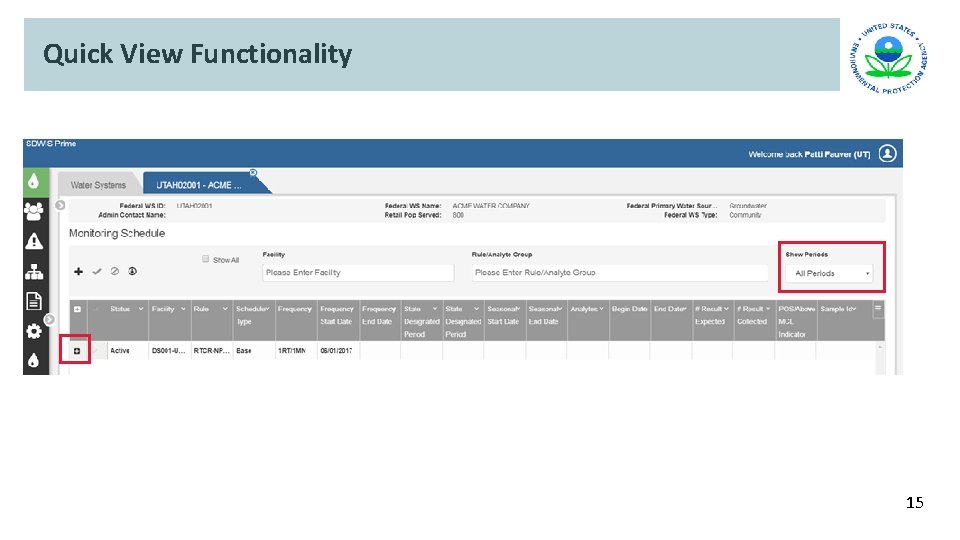
Task: Click the user profile avatar icon
Action: point(887,154)
